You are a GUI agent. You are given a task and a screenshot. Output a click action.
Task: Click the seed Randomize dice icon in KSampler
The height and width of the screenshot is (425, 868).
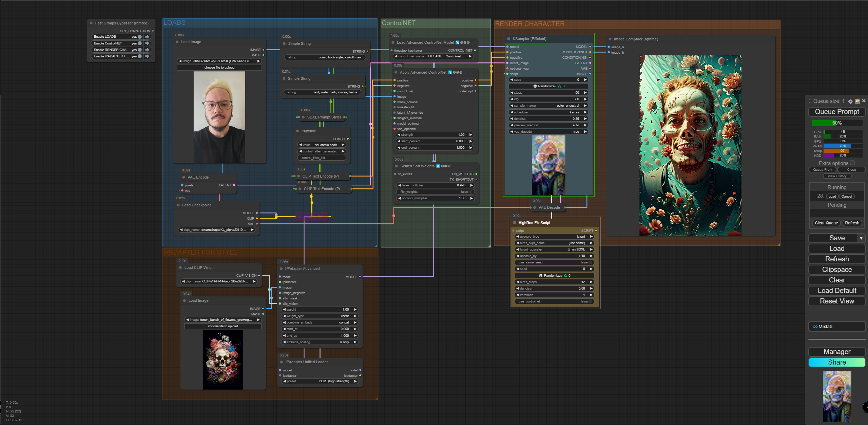[x=535, y=86]
